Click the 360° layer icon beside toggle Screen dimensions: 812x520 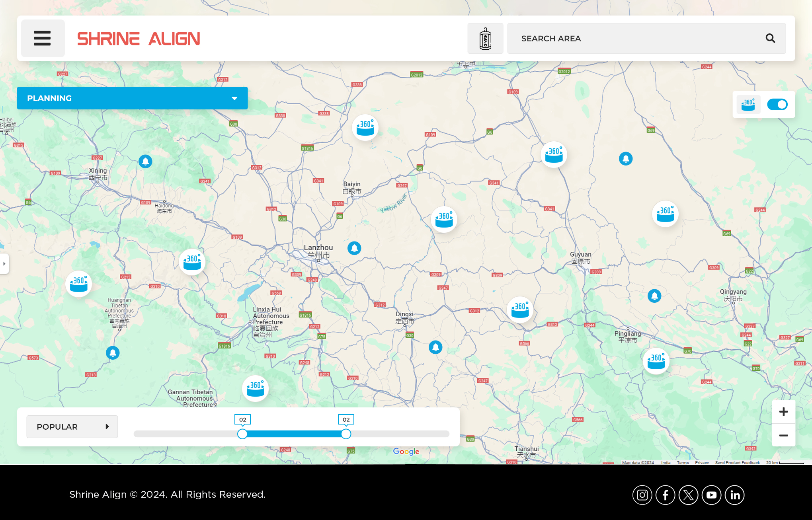pyautogui.click(x=748, y=105)
